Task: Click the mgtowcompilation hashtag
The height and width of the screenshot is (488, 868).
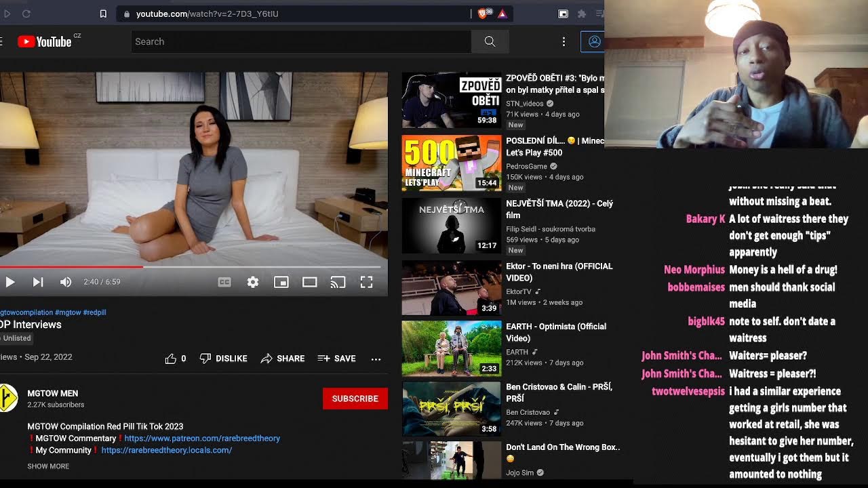Action: [26, 312]
